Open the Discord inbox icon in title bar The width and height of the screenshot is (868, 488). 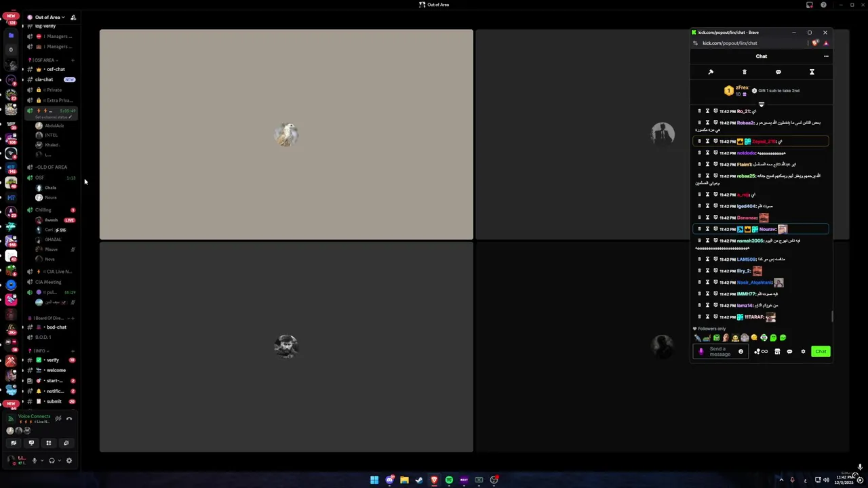(810, 5)
